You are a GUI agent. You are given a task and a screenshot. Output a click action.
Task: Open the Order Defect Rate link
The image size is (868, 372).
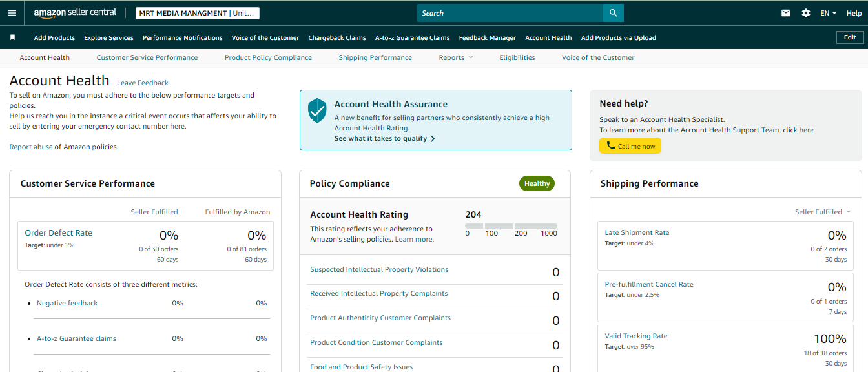click(58, 232)
